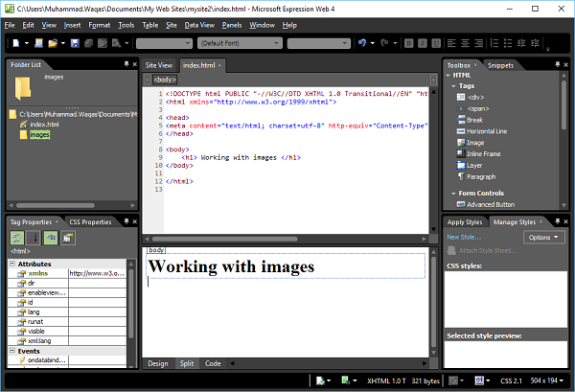Select the Image tag in the Toolbox
Image resolution: width=575 pixels, height=392 pixels.
coord(475,142)
